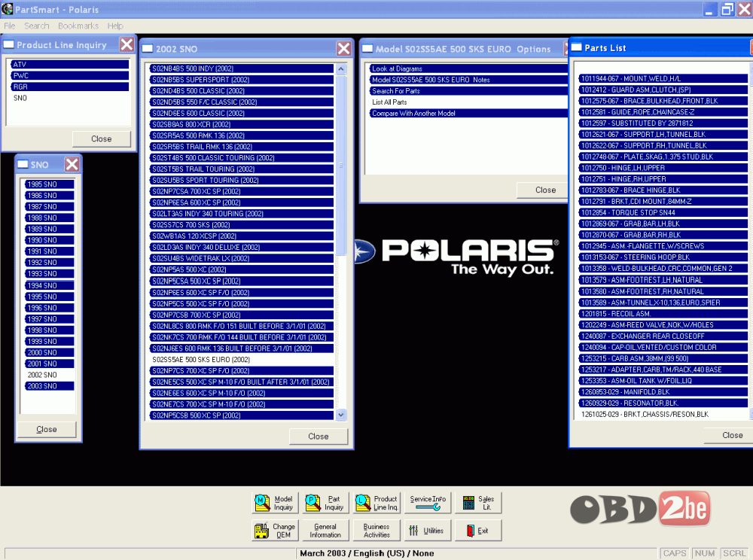Click the Exit button
The width and height of the screenshot is (753, 560).
(x=478, y=530)
